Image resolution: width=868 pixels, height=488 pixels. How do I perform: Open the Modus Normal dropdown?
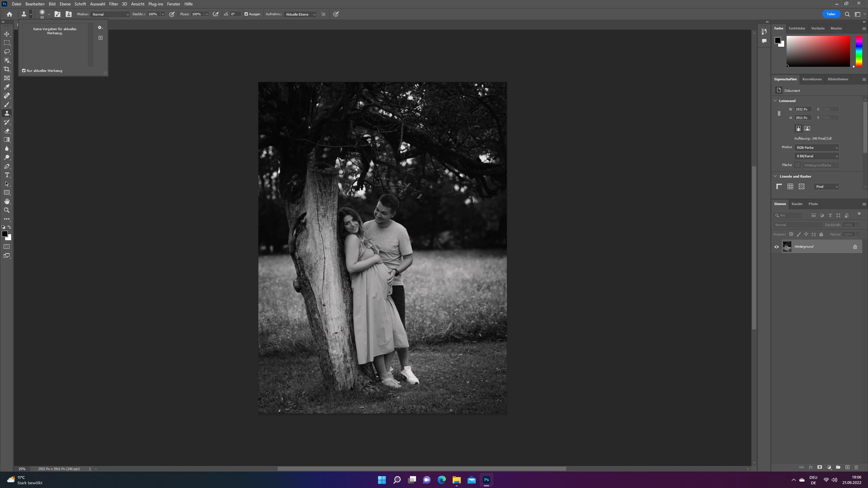(110, 14)
